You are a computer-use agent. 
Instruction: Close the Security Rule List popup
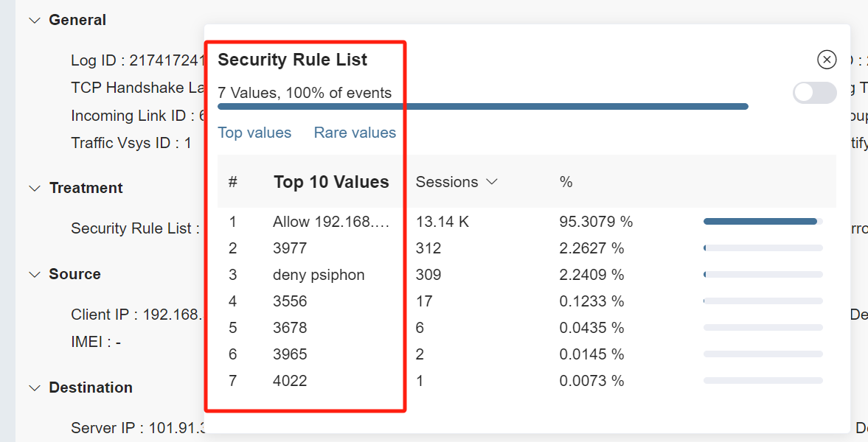[x=827, y=60]
